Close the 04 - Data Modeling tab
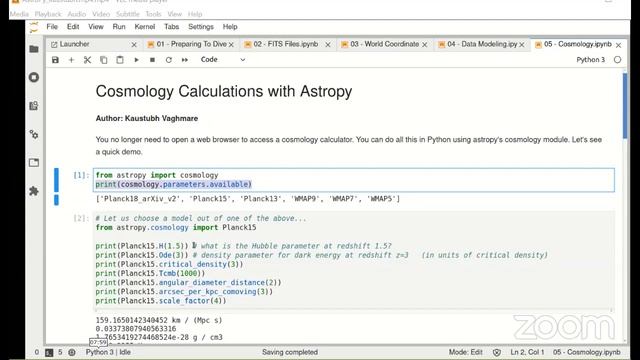Viewport: 640px width, 360px height. point(522,45)
